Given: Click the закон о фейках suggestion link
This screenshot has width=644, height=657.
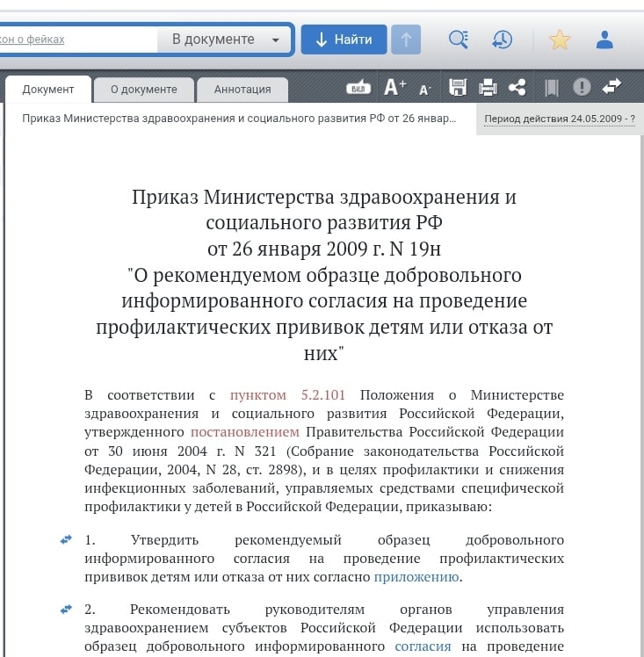Looking at the screenshot, I should click(x=33, y=40).
